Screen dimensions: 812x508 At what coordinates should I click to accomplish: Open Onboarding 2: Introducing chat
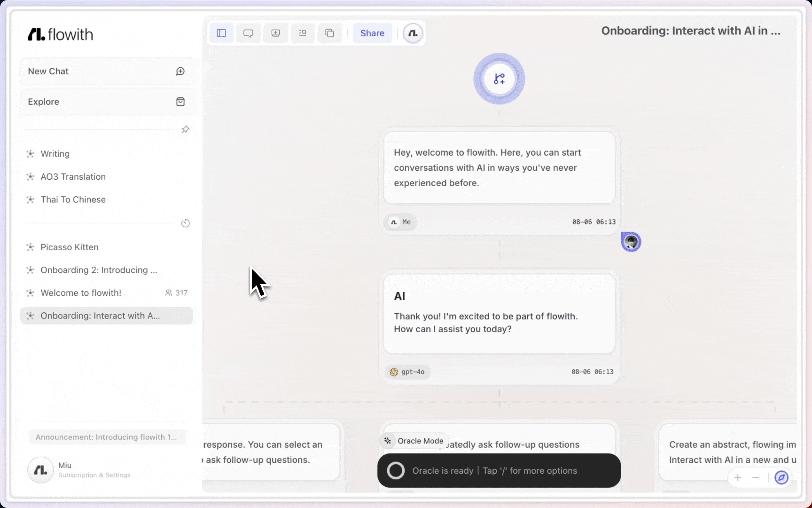coord(107,270)
